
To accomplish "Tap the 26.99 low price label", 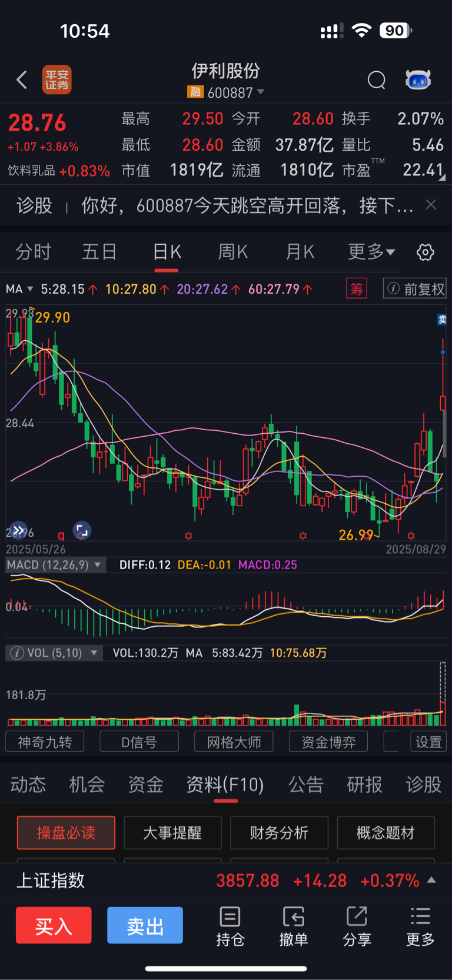I will (356, 535).
